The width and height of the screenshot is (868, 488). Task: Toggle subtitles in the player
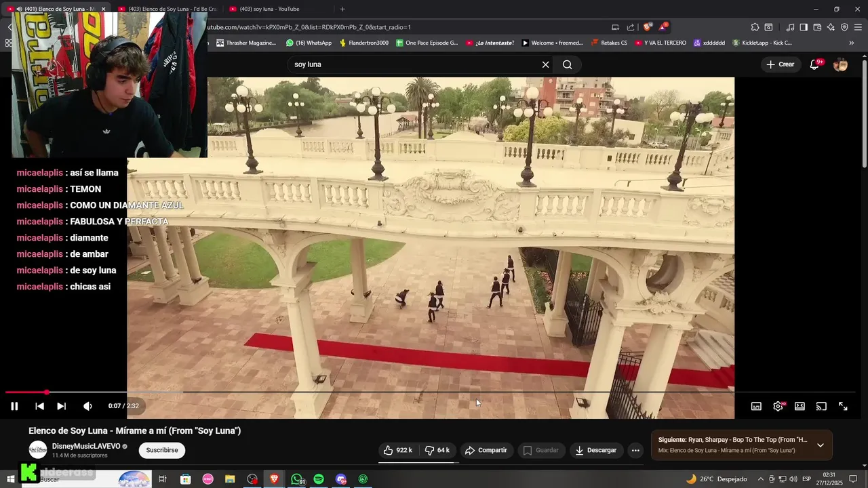(x=756, y=406)
